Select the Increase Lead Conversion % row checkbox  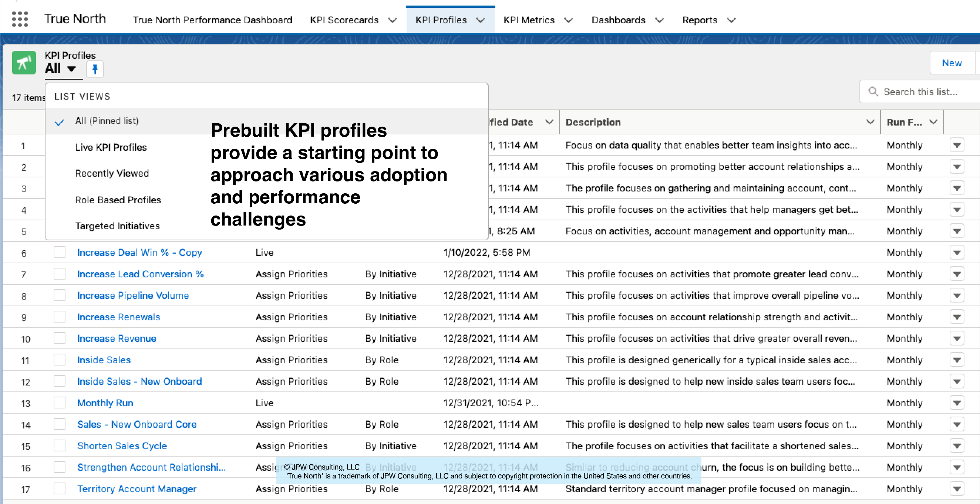pyautogui.click(x=59, y=274)
